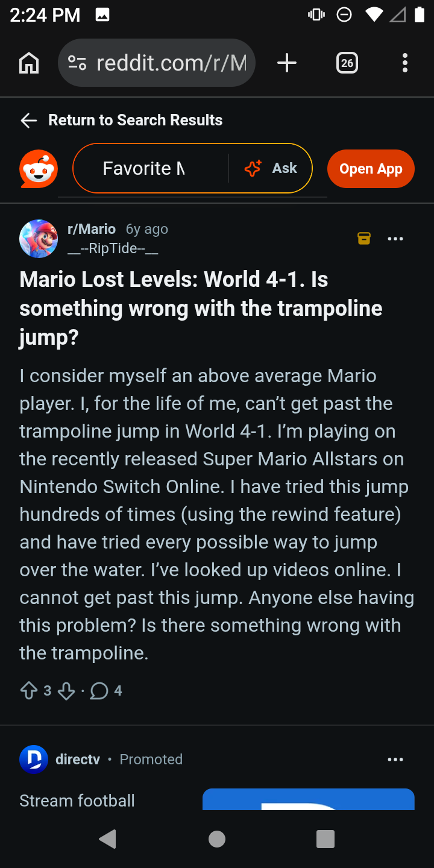The height and width of the screenshot is (868, 434).
Task: Tap the site info icon in address bar
Action: 77,63
